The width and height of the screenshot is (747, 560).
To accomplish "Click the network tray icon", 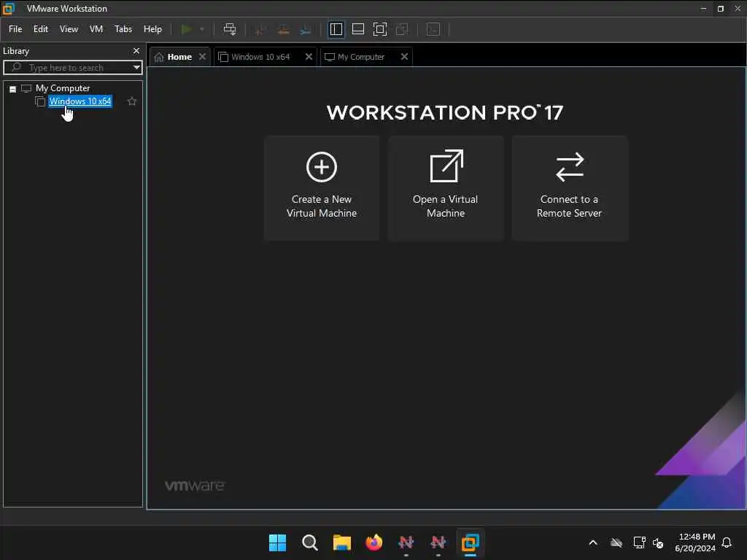I will coord(639,542).
